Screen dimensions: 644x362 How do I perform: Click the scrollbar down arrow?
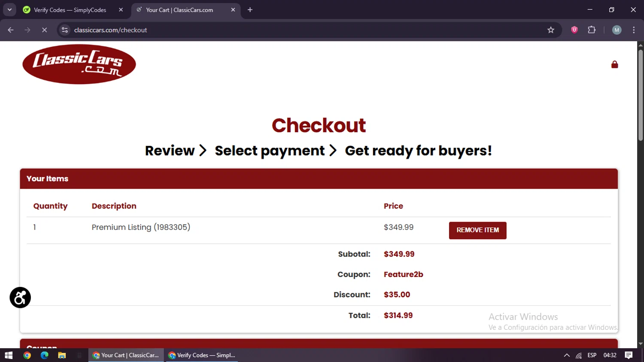coord(641,344)
